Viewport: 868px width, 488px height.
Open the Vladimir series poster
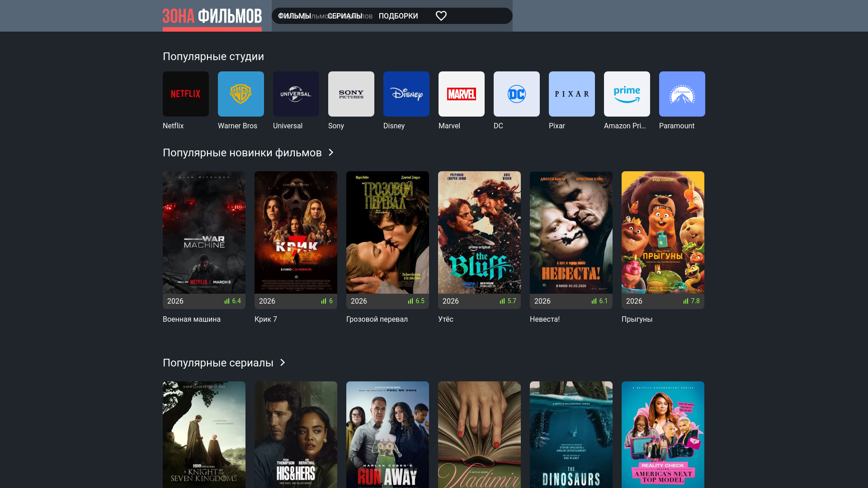coord(479,435)
